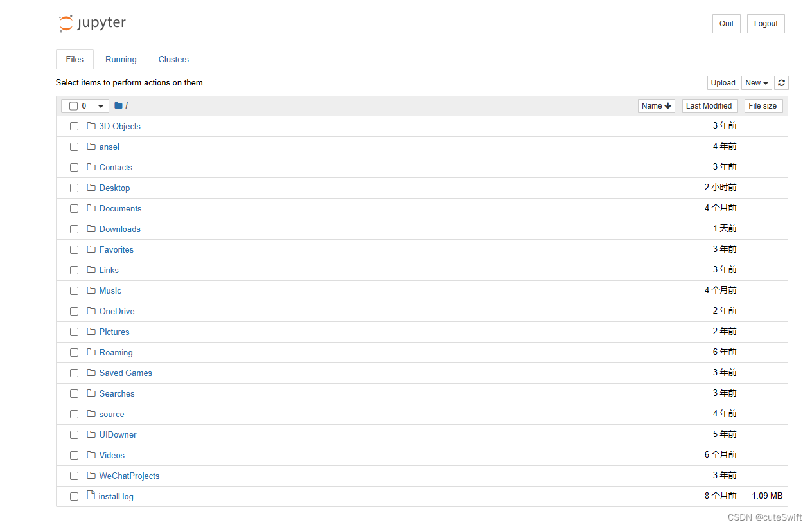Open the Clusters tab
Viewport: 812px width, 527px height.
coord(173,59)
